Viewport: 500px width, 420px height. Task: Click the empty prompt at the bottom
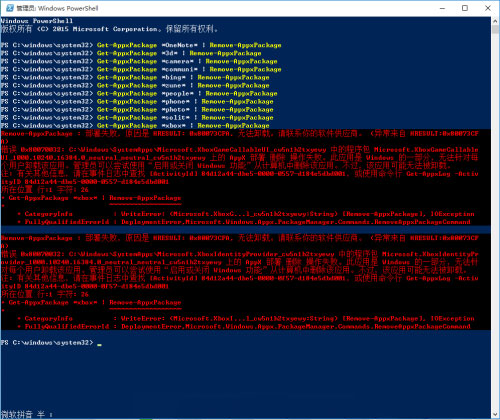pos(51,342)
